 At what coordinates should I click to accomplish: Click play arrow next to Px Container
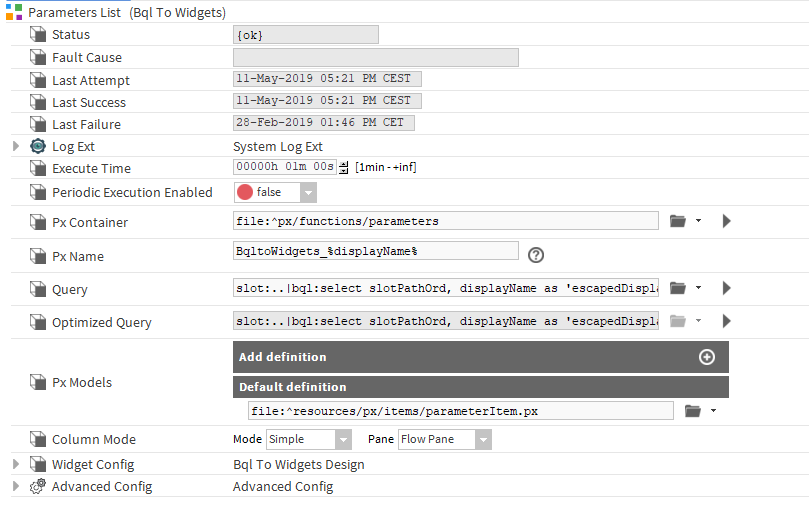tap(727, 221)
